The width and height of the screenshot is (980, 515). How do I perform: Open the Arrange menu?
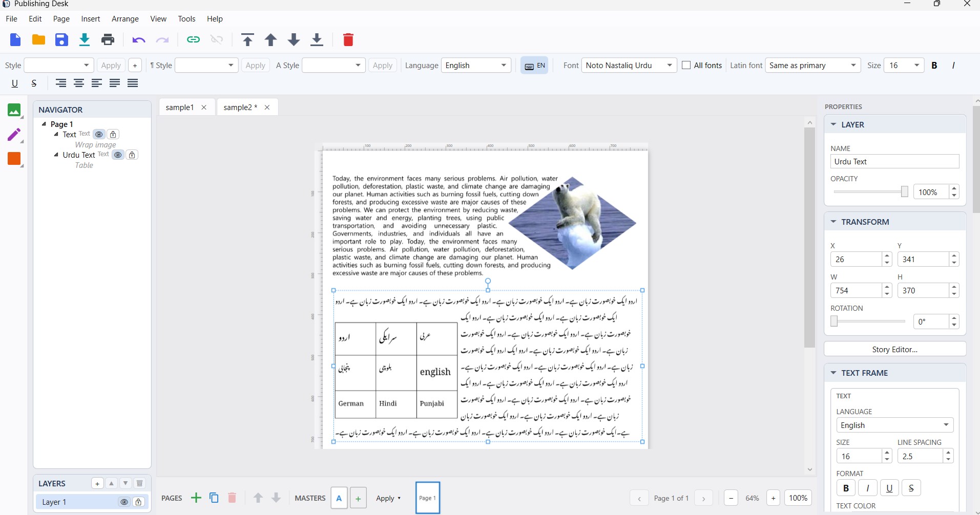point(125,19)
